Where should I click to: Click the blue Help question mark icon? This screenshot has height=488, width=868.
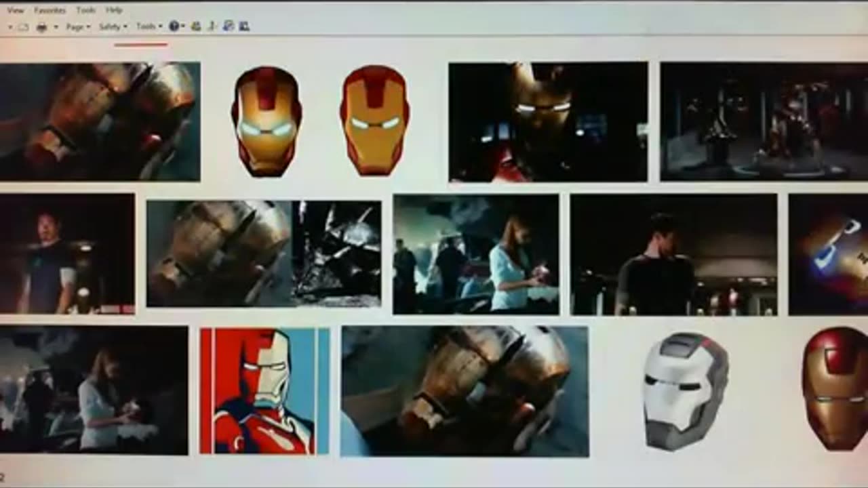pyautogui.click(x=174, y=26)
